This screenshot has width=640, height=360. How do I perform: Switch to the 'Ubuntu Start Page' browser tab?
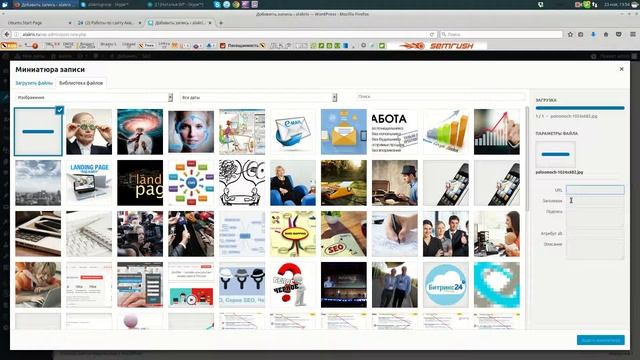[x=38, y=23]
